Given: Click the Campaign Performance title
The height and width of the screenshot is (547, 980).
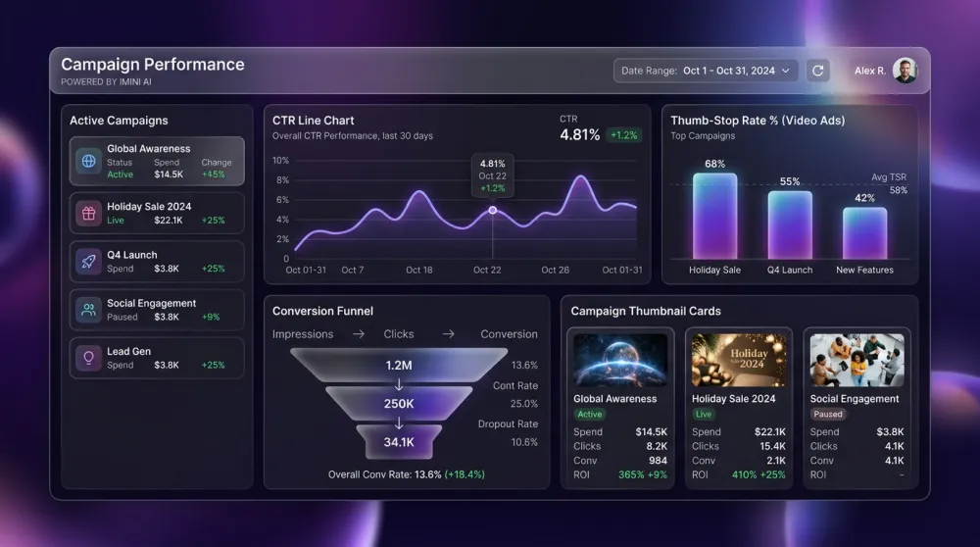Looking at the screenshot, I should [x=153, y=65].
